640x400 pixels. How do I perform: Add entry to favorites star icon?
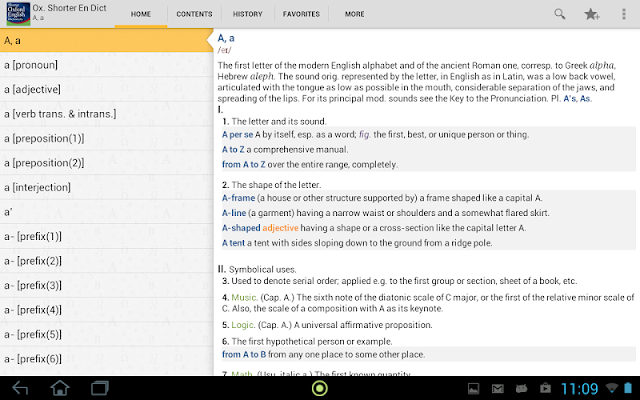(x=591, y=14)
